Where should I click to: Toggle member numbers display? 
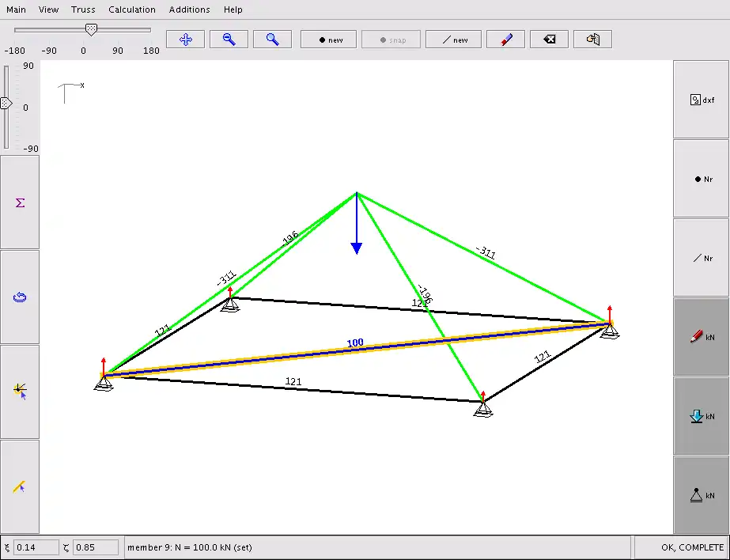point(702,258)
